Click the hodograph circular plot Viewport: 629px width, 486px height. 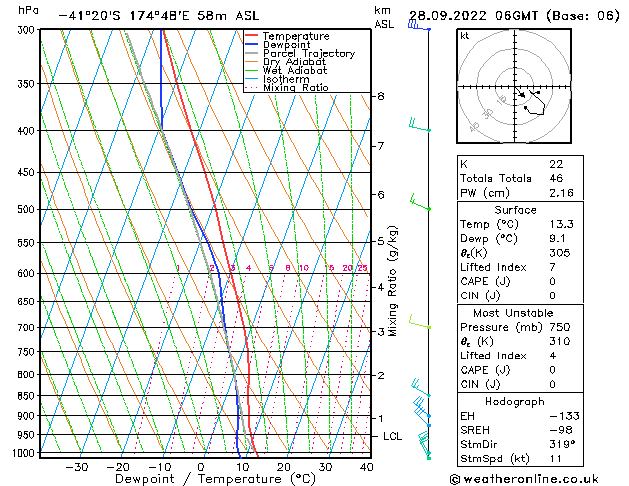pyautogui.click(x=514, y=86)
